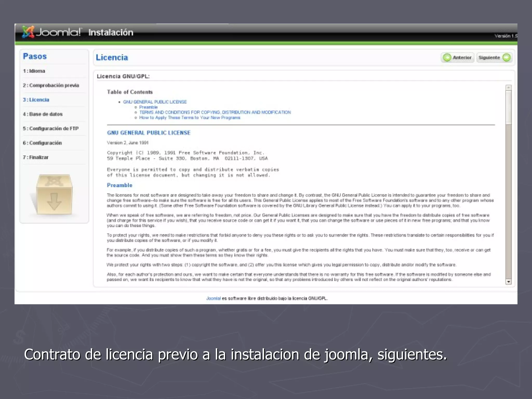
Task: Click the Siguiente button
Action: point(494,58)
